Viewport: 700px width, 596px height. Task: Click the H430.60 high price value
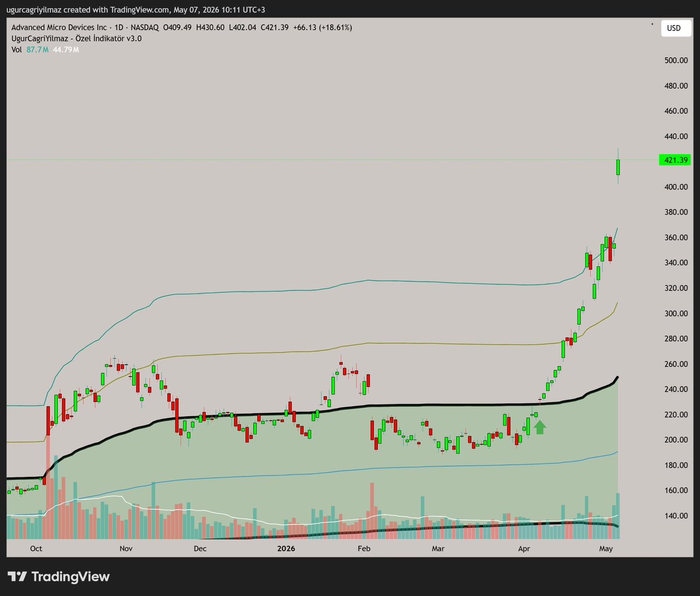[210, 27]
